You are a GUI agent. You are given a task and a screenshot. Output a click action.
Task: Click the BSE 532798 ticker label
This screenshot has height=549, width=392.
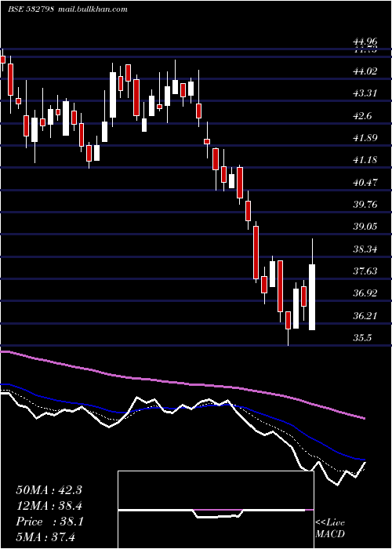pos(31,9)
